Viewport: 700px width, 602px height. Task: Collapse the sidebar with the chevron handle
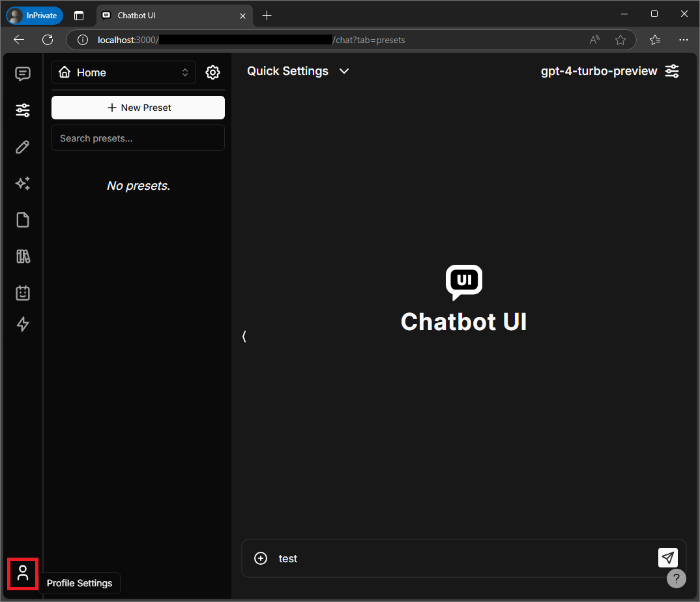coord(244,337)
